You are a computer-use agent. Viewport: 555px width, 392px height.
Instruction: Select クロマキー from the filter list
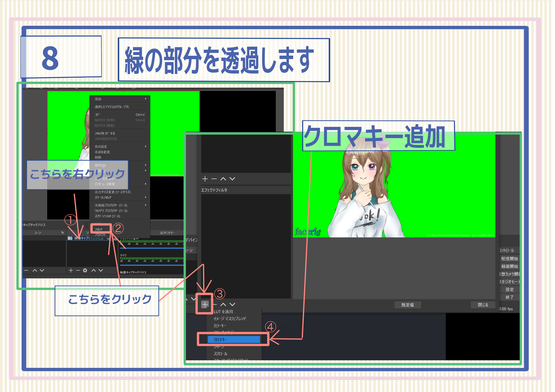coord(234,340)
